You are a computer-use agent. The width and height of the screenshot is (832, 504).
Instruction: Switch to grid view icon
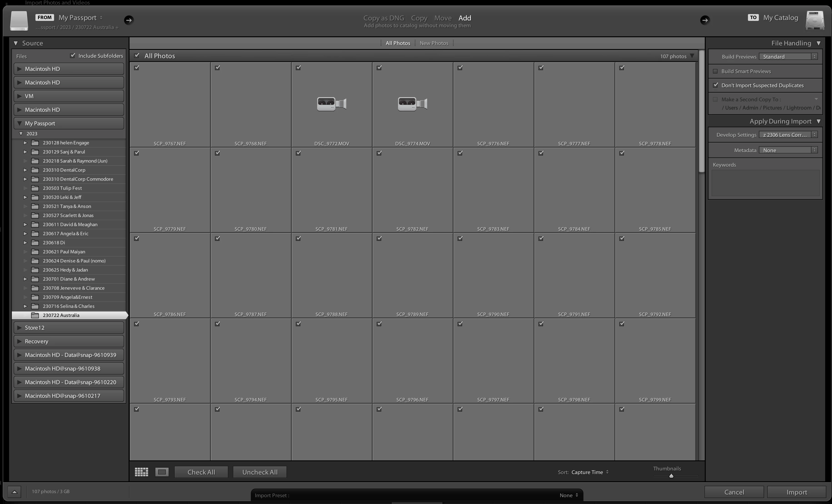(x=141, y=472)
